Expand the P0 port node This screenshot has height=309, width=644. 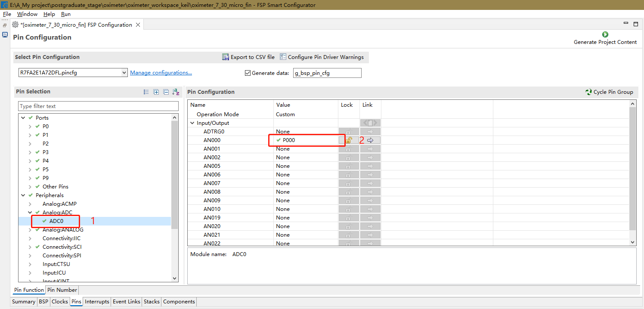point(30,126)
